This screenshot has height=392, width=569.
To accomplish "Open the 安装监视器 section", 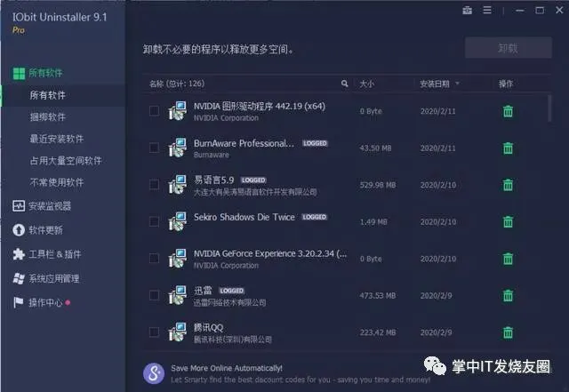I will click(x=50, y=206).
